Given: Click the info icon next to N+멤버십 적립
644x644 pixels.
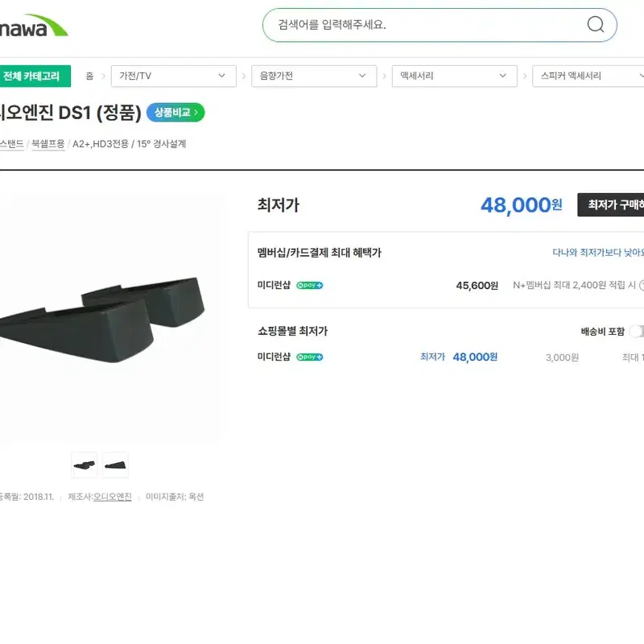Looking at the screenshot, I should [642, 286].
